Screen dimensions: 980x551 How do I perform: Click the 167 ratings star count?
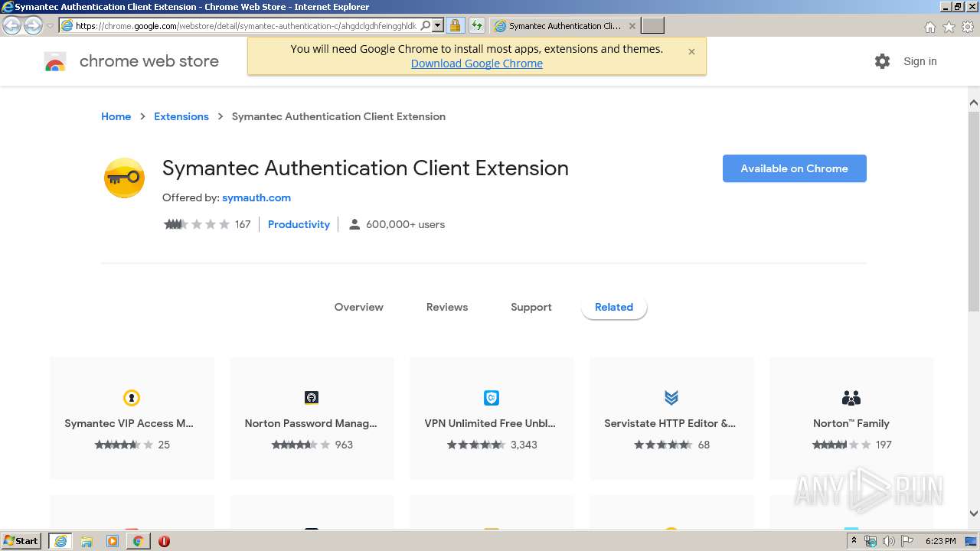pyautogui.click(x=243, y=224)
